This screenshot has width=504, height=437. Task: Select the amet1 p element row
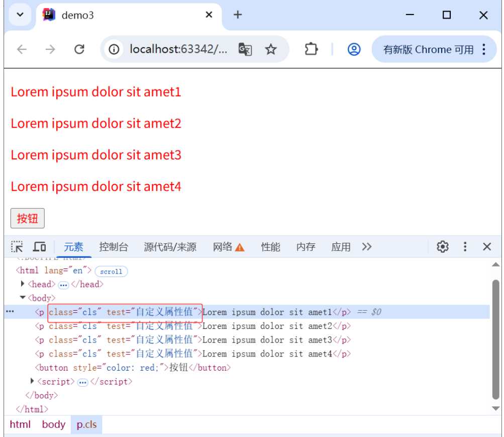(247, 312)
